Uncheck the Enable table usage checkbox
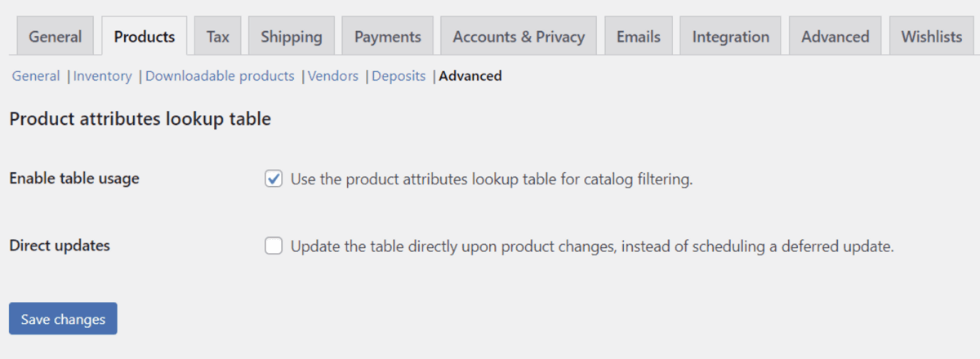 pyautogui.click(x=274, y=179)
